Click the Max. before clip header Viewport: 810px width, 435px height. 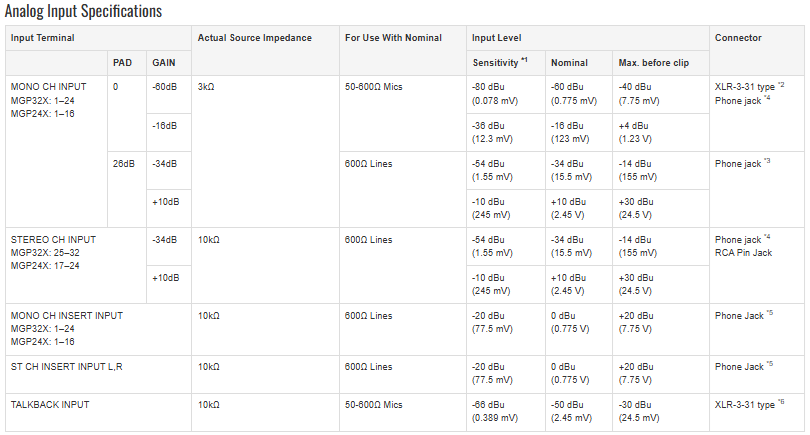[x=653, y=63]
